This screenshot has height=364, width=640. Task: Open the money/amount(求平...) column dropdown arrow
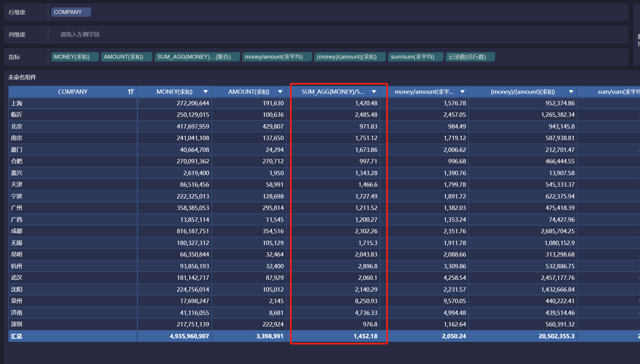[463, 92]
